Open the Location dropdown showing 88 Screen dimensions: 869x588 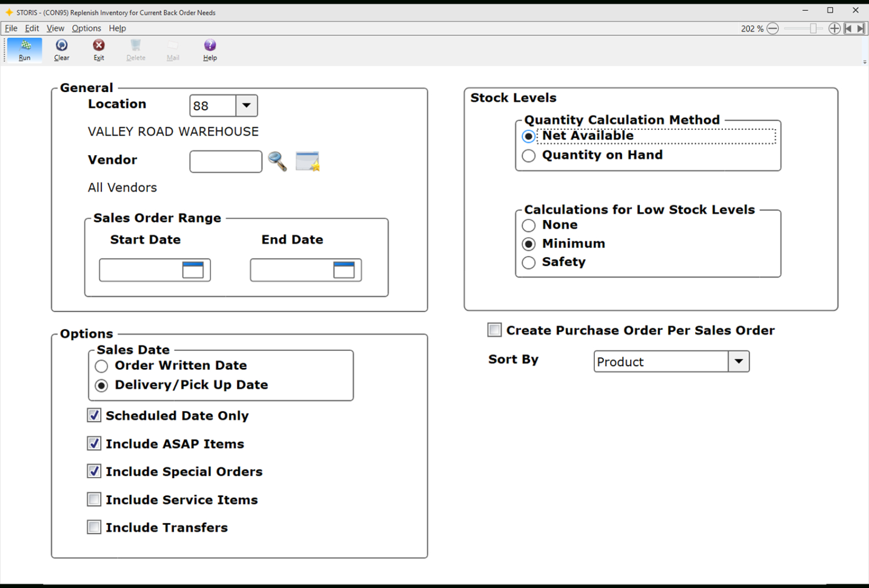point(246,105)
